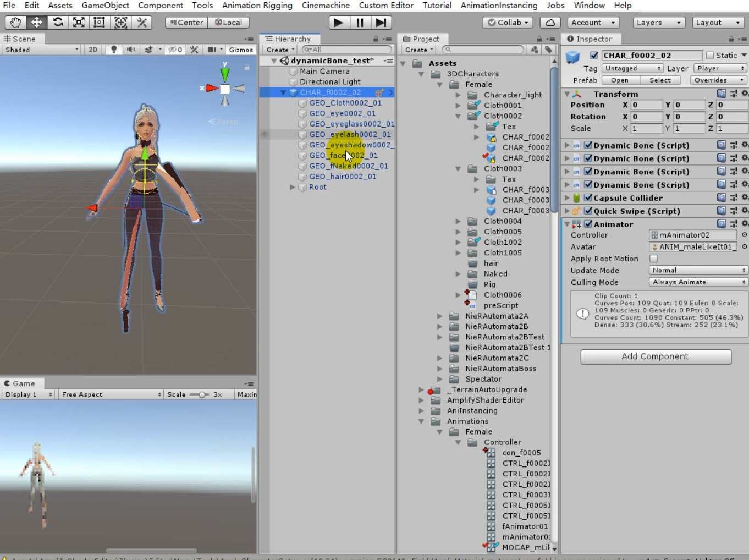This screenshot has height=560, width=749.
Task: Click the Pause button
Action: coord(360,22)
